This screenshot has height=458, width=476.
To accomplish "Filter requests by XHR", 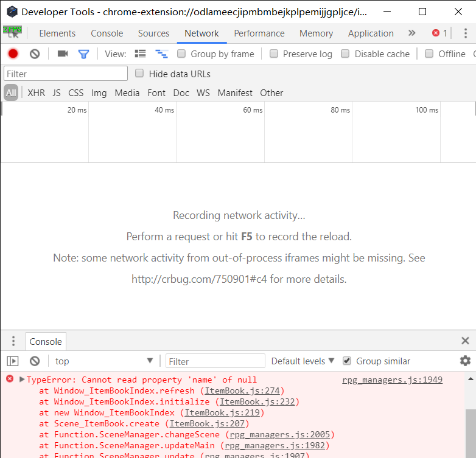I will pos(36,93).
